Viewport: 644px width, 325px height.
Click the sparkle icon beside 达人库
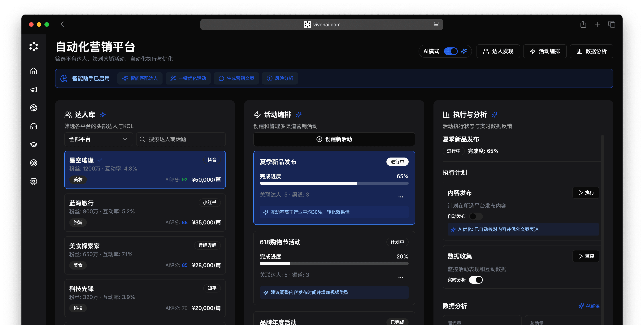point(103,115)
